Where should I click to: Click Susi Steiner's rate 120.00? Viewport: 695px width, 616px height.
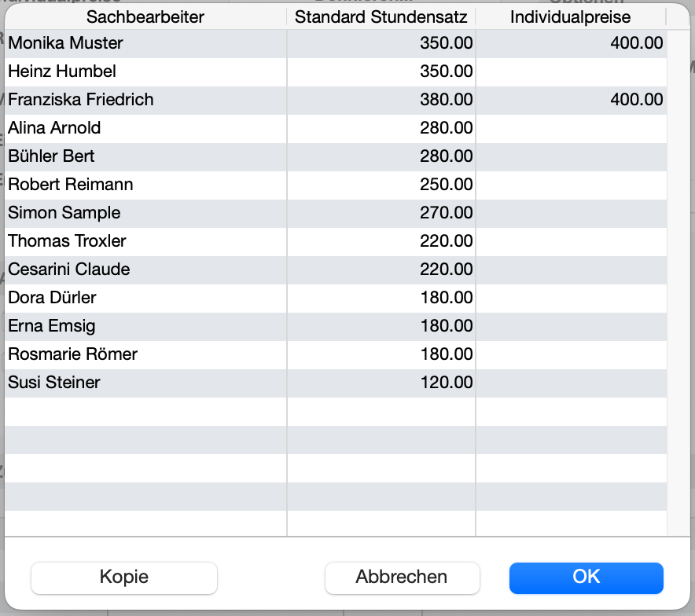pyautogui.click(x=446, y=383)
